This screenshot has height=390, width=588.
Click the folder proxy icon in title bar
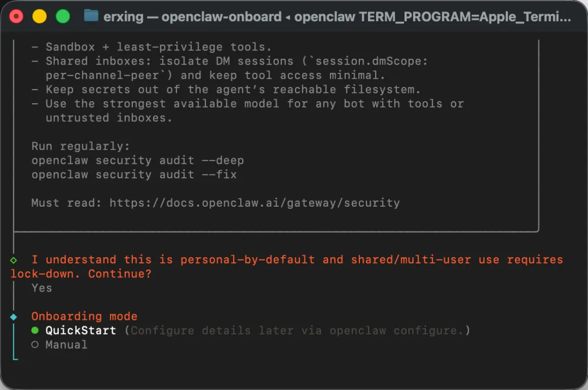pos(91,16)
